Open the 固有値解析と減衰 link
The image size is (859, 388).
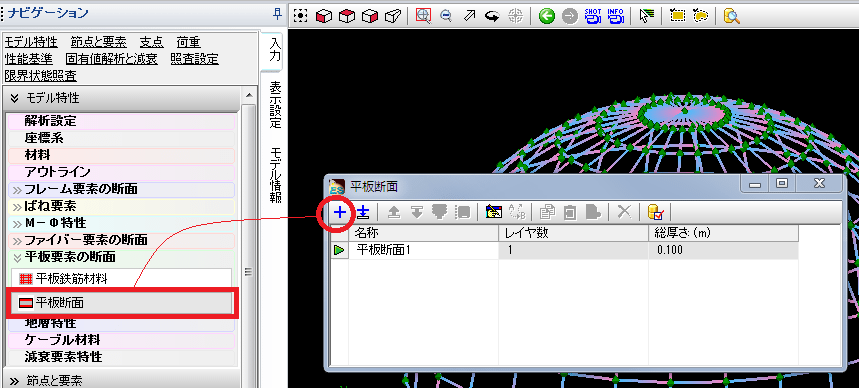112,59
